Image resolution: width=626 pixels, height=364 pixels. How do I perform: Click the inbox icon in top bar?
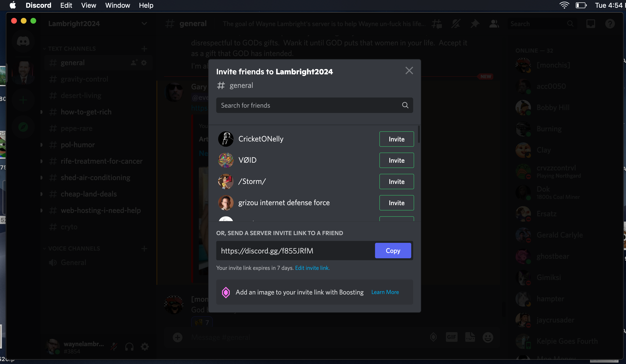(x=591, y=24)
